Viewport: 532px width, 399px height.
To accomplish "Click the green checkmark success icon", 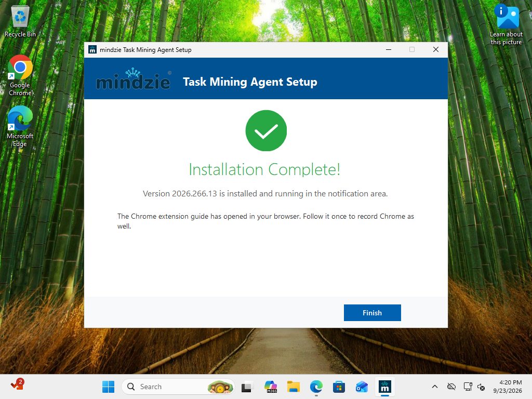I will click(x=266, y=130).
